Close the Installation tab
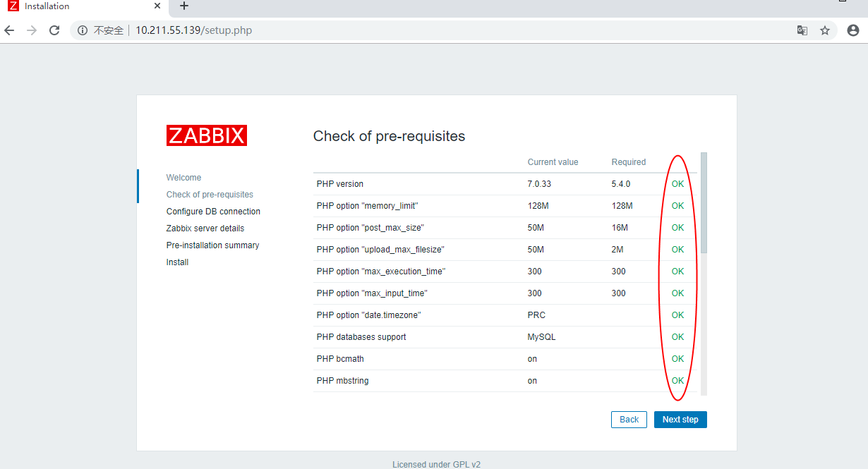 point(157,6)
